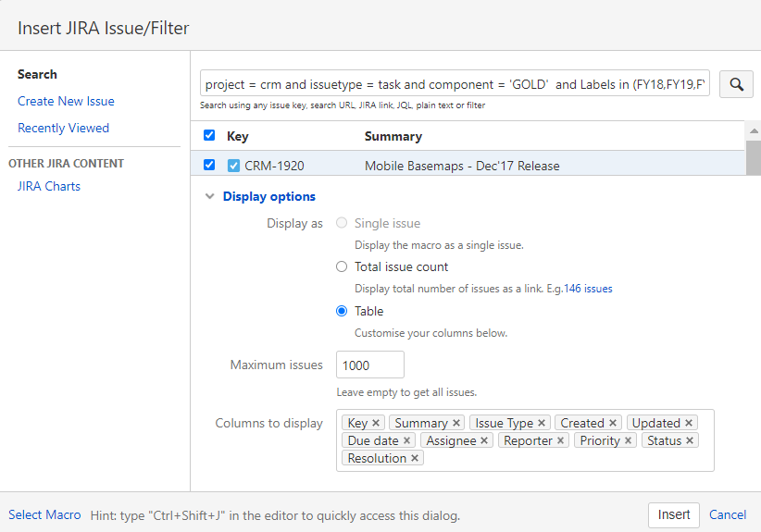Screen dimensions: 761x532
Task: Open Create New Issue in sidebar
Action: pyautogui.click(x=66, y=101)
